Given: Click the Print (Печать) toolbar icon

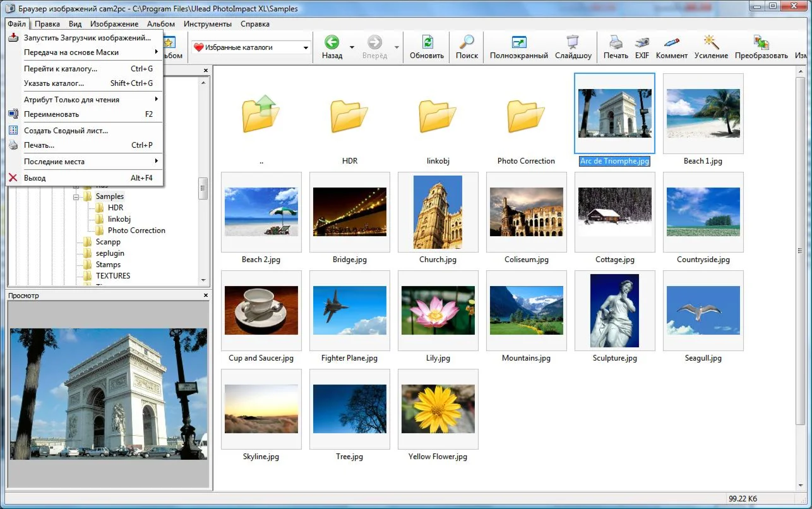Looking at the screenshot, I should pos(615,43).
